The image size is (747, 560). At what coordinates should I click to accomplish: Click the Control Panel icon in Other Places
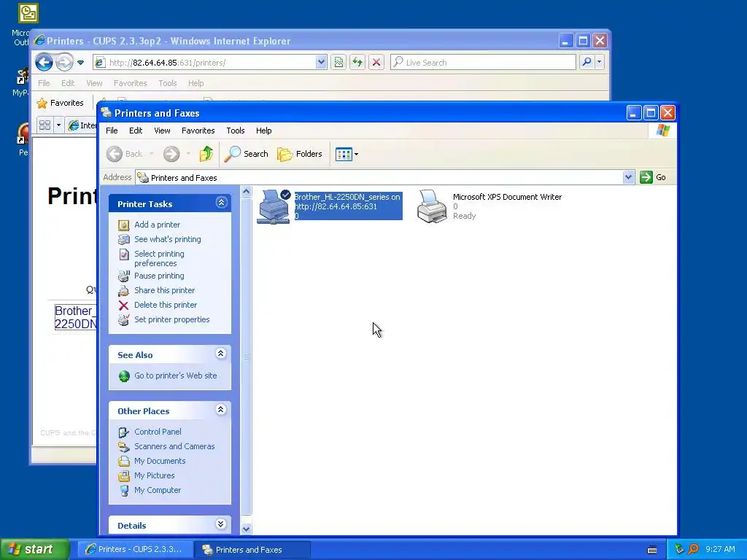[x=124, y=432]
